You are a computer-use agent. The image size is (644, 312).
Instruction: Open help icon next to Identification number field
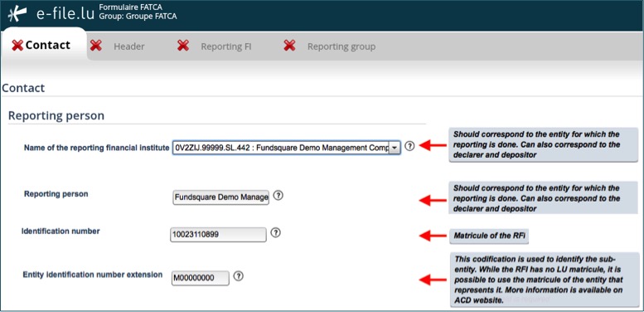pyautogui.click(x=276, y=232)
